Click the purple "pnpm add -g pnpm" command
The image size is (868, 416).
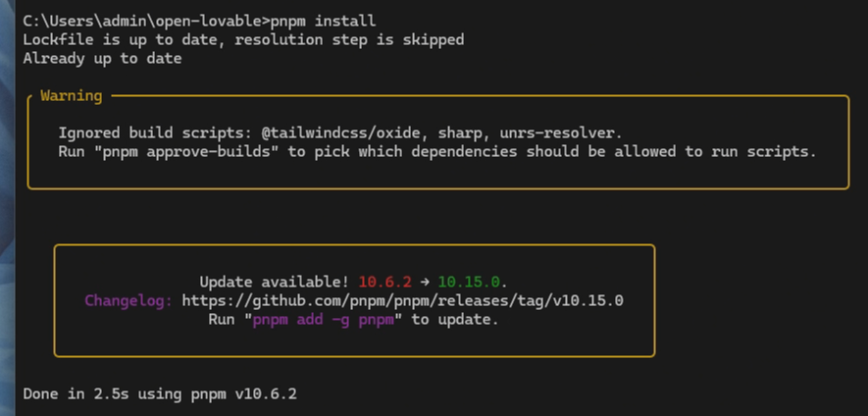coord(324,320)
